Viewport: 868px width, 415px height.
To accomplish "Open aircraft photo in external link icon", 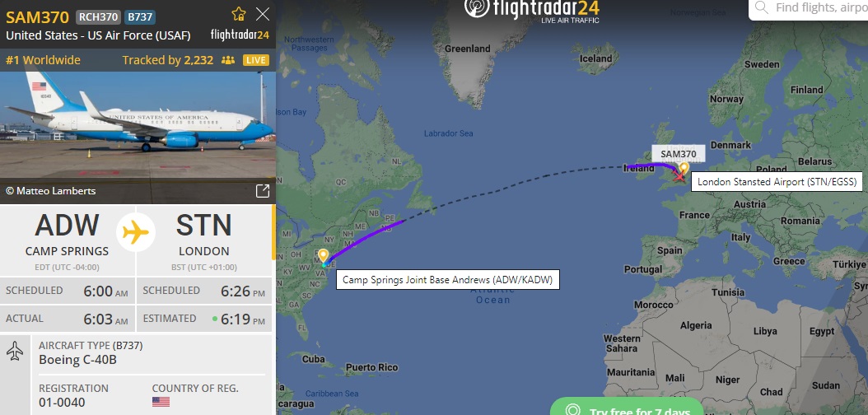I will [263, 191].
